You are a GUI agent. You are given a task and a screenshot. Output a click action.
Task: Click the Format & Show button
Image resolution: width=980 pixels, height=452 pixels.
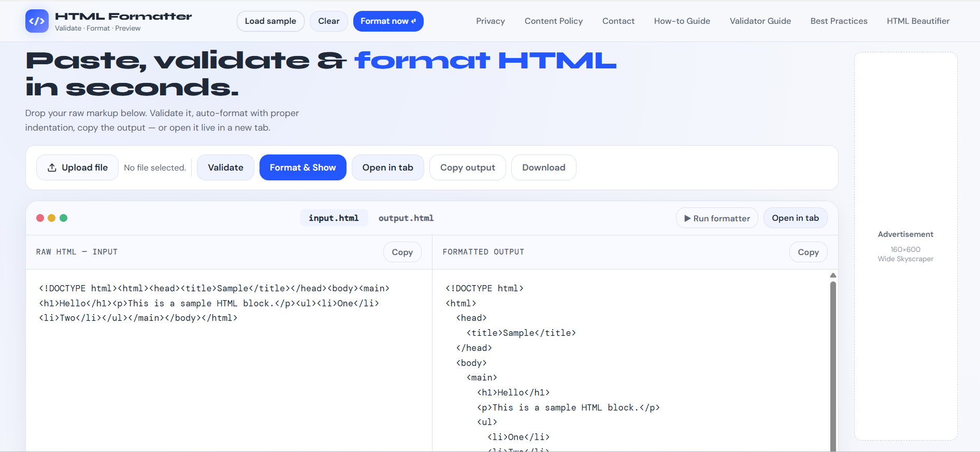point(303,167)
